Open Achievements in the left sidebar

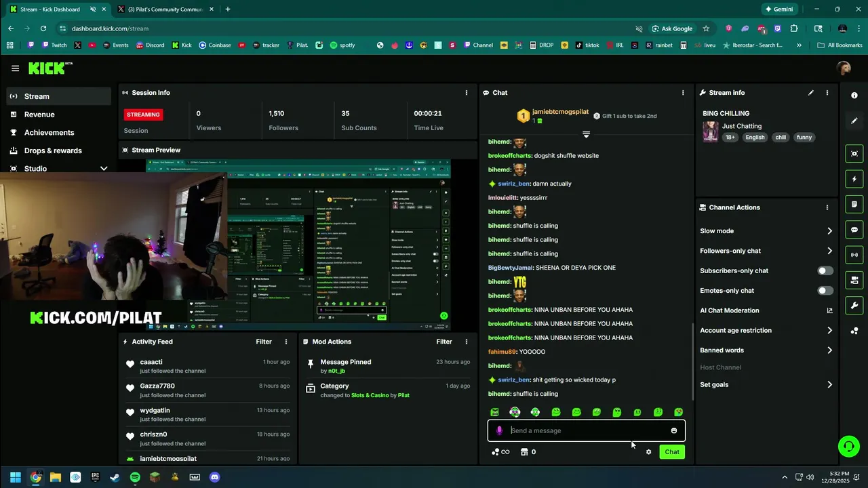click(58, 133)
